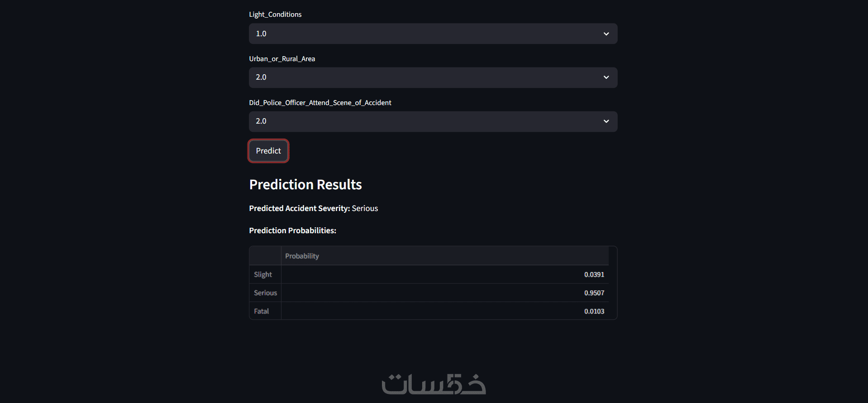
Task: Click the Predicted Accident Severity text line
Action: coord(313,208)
